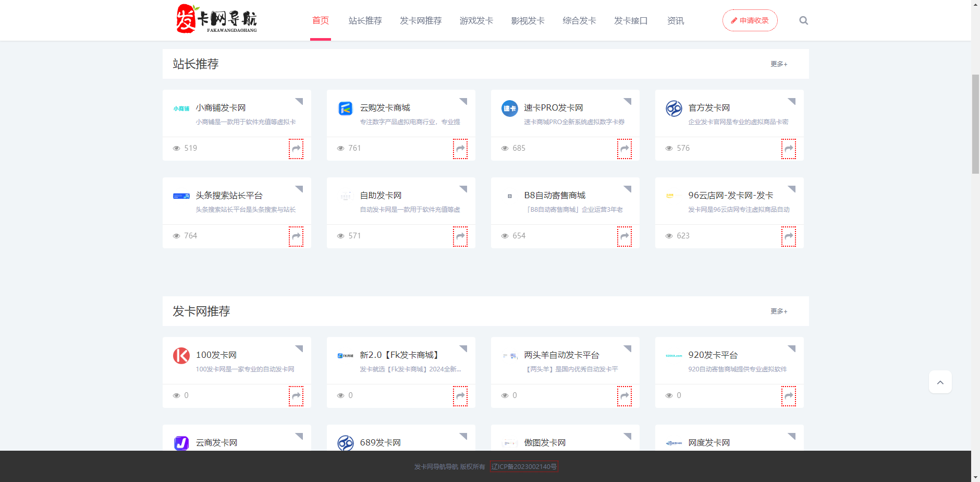Click the 689发卡网 logo icon

(346, 443)
